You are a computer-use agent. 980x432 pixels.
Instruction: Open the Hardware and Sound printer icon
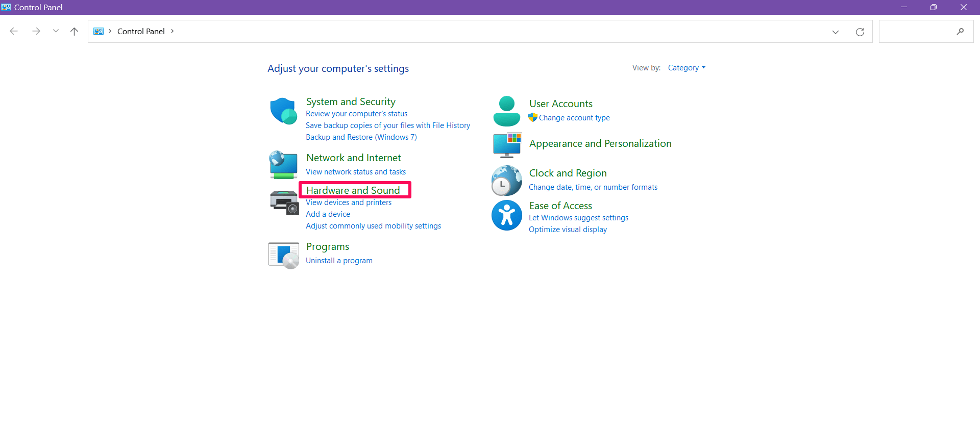284,202
